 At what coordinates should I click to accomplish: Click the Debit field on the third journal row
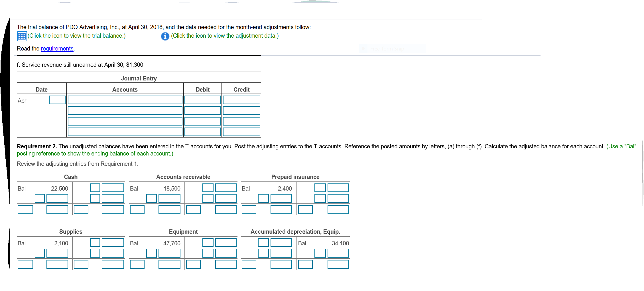click(x=202, y=121)
